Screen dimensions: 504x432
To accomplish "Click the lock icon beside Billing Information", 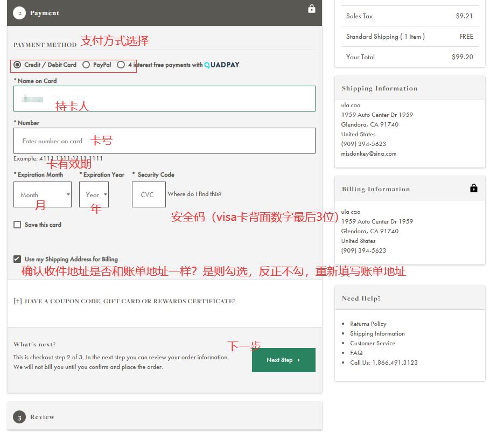I will pyautogui.click(x=473, y=188).
